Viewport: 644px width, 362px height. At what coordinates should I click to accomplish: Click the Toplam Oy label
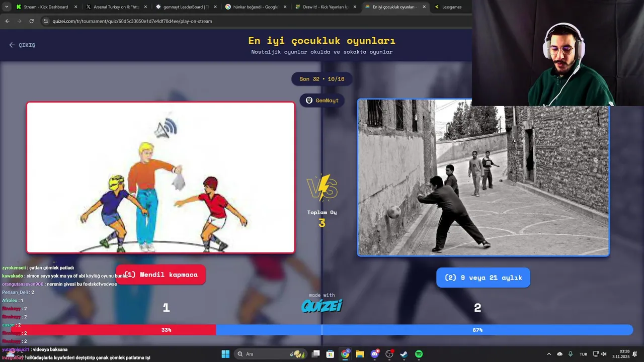tap(322, 212)
